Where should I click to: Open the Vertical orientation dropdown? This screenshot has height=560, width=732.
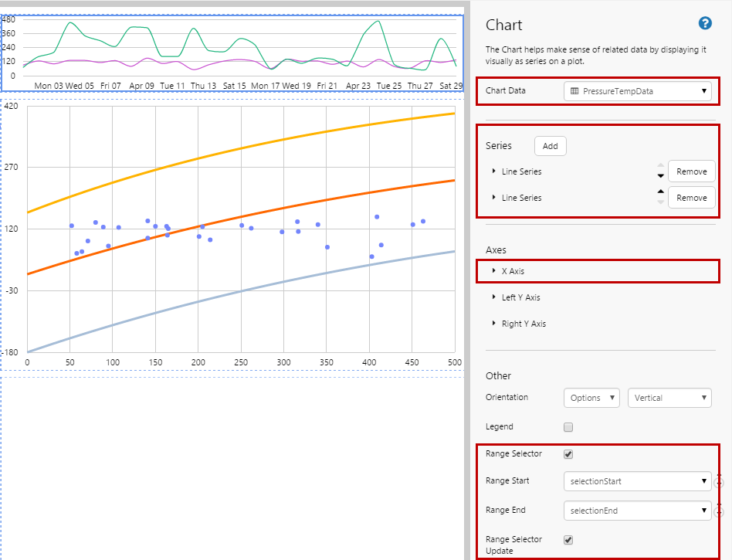[x=669, y=398]
